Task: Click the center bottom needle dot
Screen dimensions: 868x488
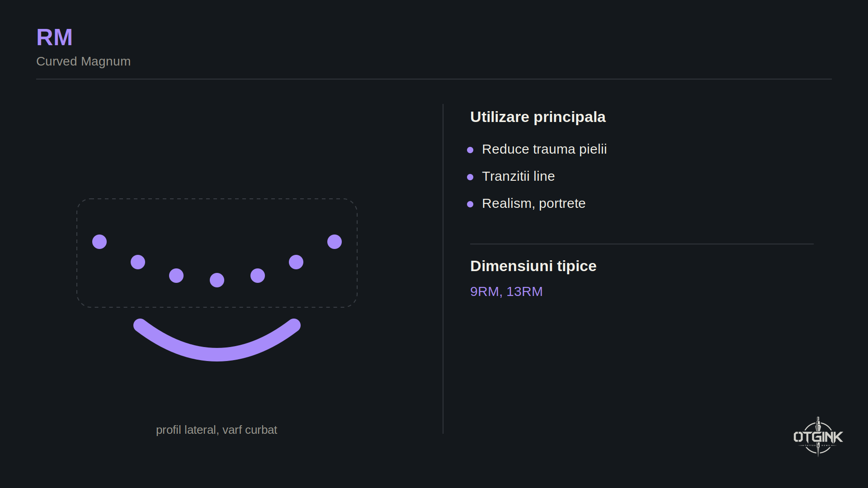Action: click(x=217, y=280)
